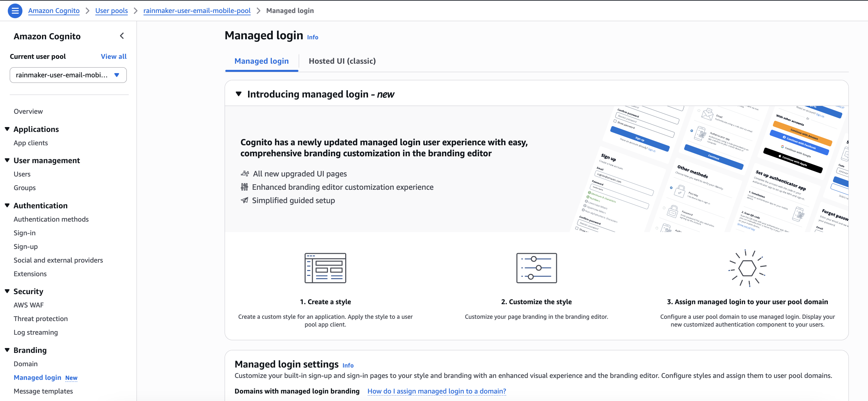Viewport: 868px width, 401px height.
Task: Select Threat protection under Security
Action: pyautogui.click(x=40, y=318)
